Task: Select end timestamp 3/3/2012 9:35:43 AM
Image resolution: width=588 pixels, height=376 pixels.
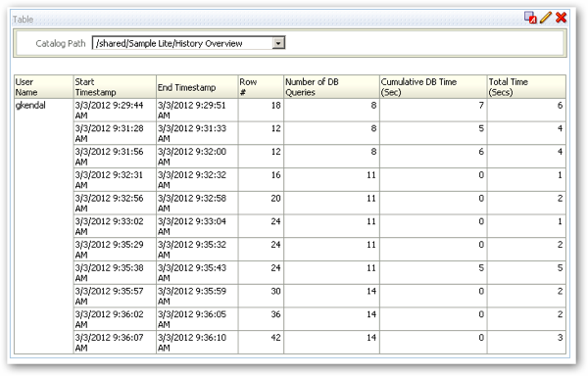Action: pyautogui.click(x=197, y=272)
